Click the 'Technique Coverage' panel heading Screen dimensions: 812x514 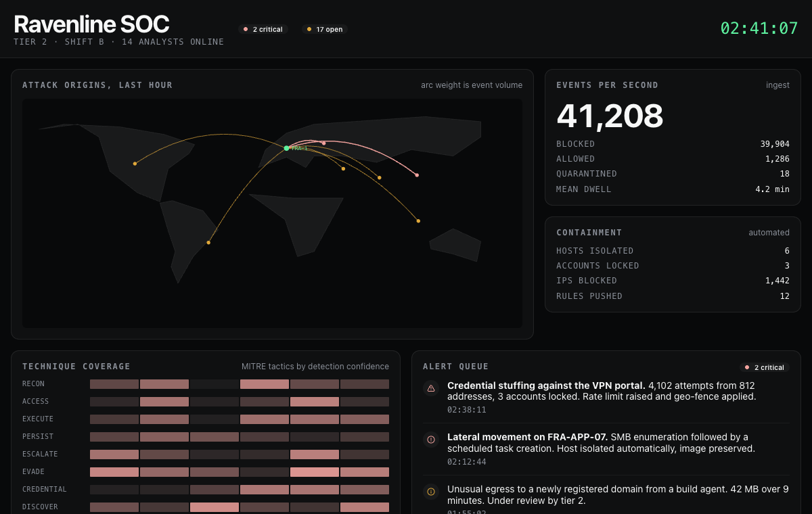[76, 367]
